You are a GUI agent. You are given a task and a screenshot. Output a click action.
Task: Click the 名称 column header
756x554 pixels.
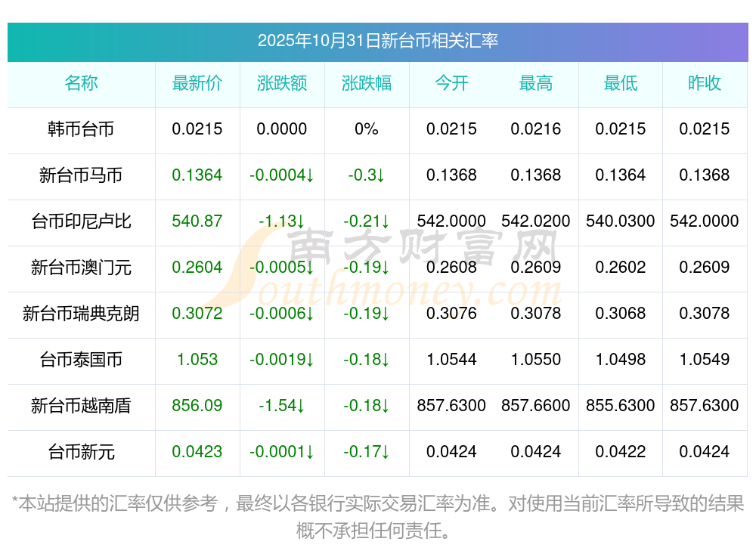coord(81,83)
